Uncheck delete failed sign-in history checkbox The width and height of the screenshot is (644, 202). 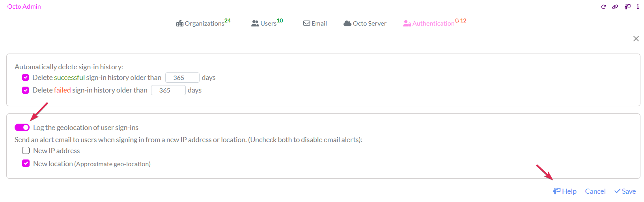pos(26,90)
